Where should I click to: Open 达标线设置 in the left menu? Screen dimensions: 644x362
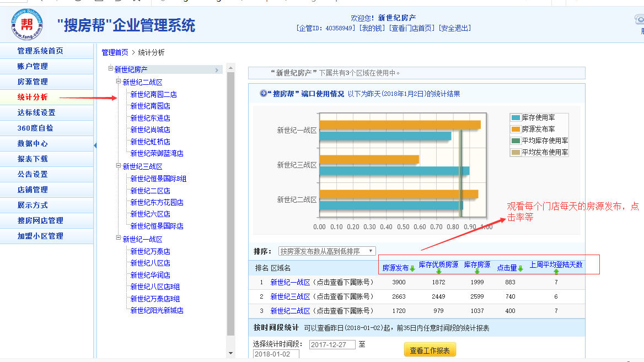coord(36,112)
